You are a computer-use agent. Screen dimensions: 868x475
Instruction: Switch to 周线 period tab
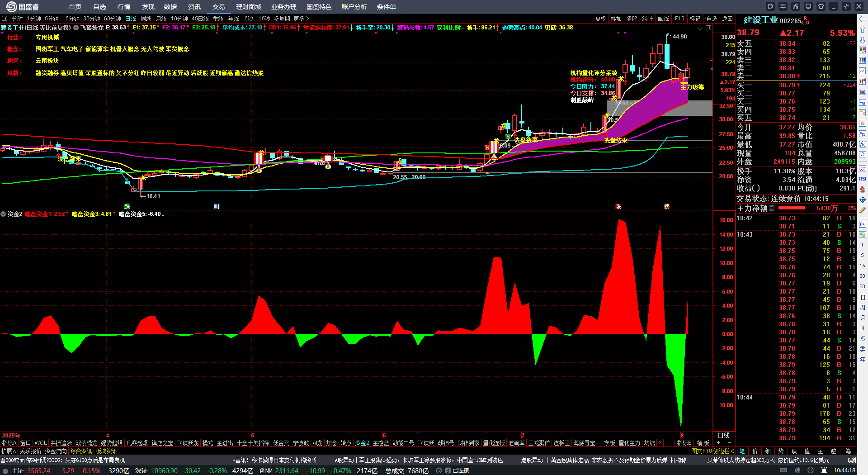point(146,19)
